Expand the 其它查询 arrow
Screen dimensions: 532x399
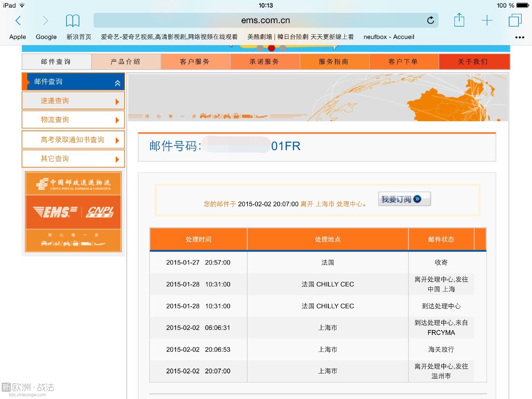[117, 159]
